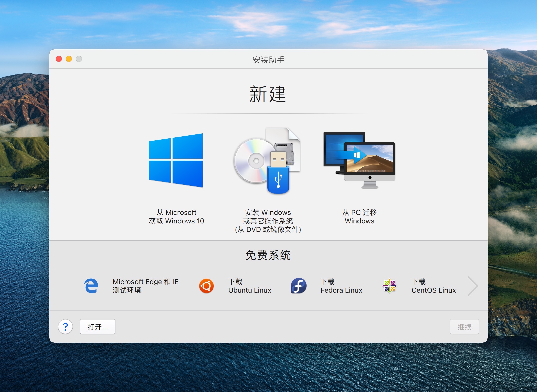
Task: Open help with the question mark button
Action: [65, 327]
